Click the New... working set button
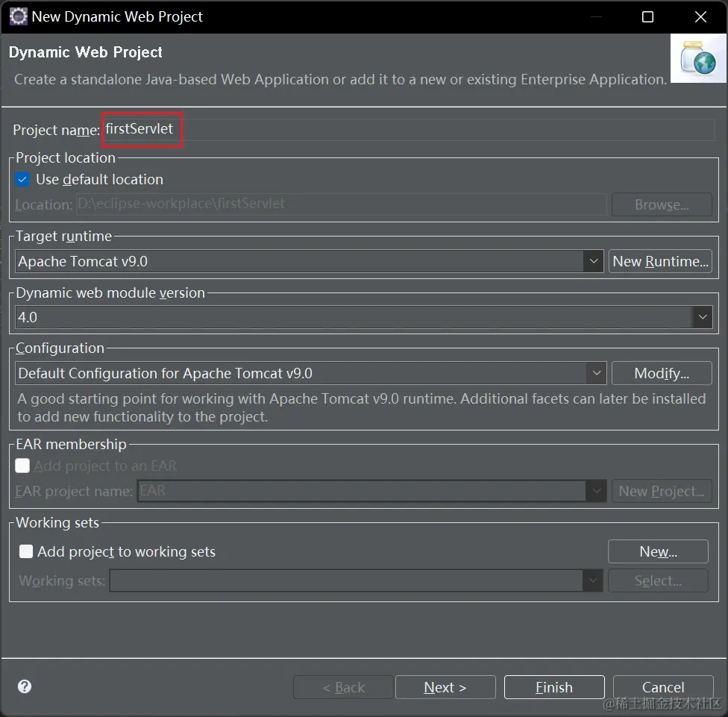 click(x=658, y=551)
